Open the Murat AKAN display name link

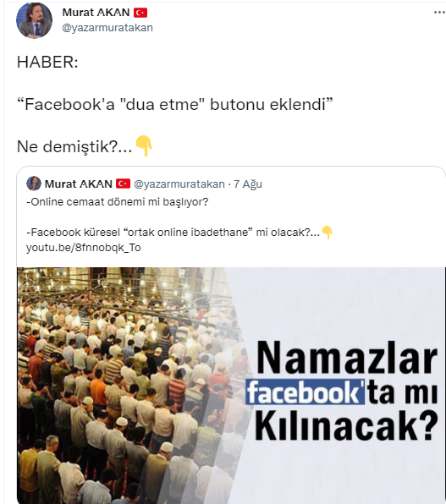click(x=96, y=13)
